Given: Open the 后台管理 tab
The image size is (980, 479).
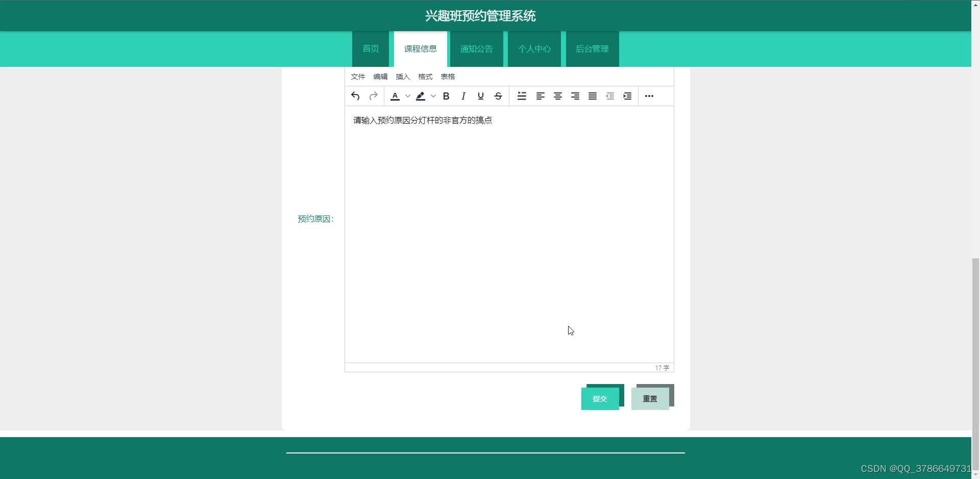Looking at the screenshot, I should click(592, 49).
